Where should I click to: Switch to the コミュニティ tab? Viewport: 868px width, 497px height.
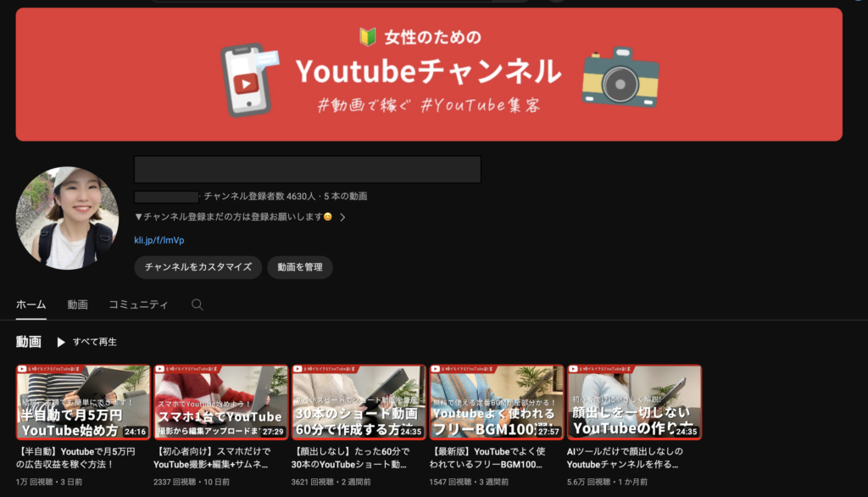coord(138,304)
